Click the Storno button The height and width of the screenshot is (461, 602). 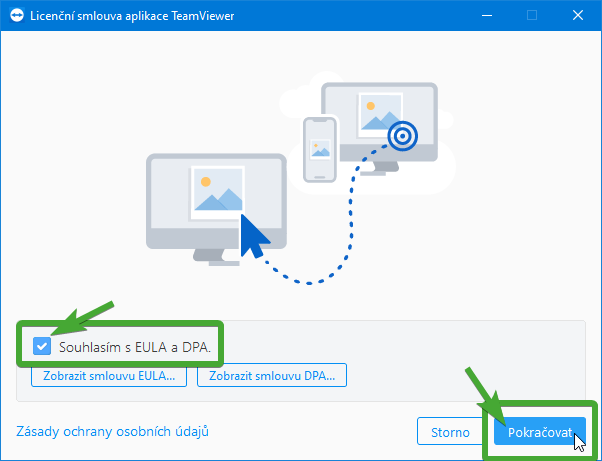[450, 432]
